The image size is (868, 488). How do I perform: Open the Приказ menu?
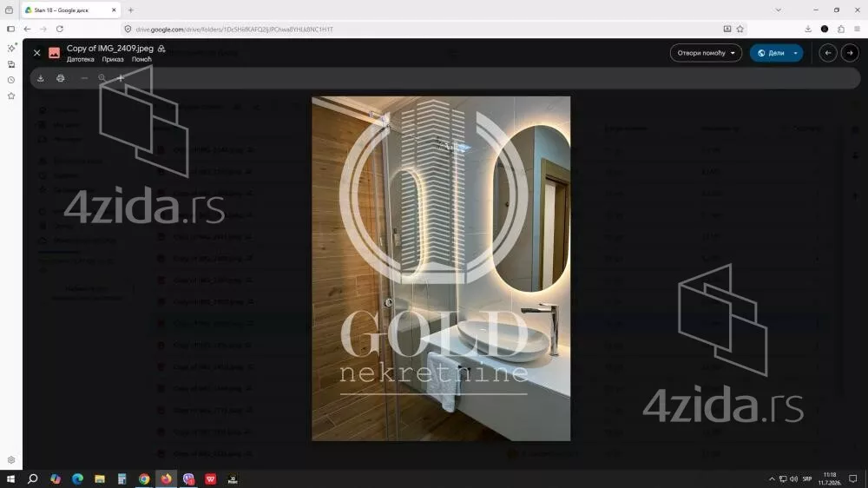112,59
